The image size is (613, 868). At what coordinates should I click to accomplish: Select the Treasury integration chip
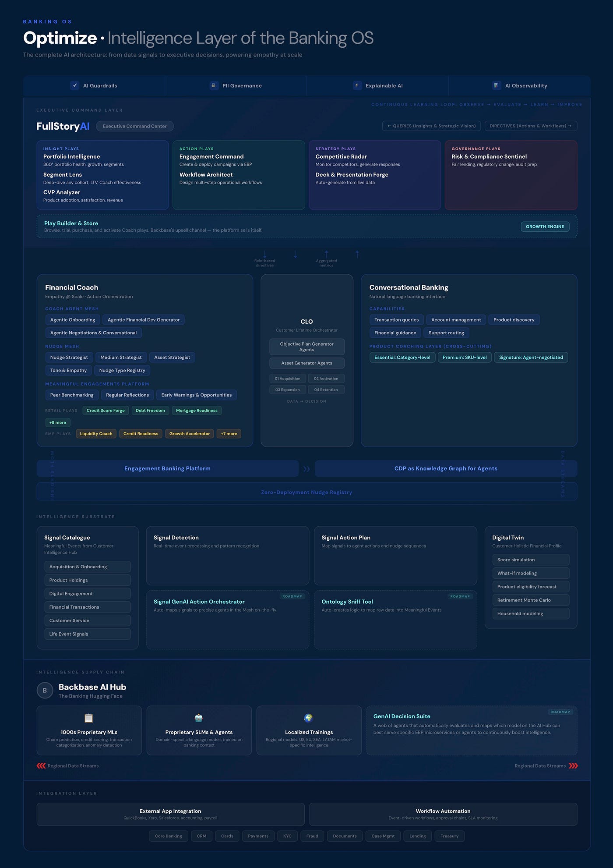(x=450, y=836)
